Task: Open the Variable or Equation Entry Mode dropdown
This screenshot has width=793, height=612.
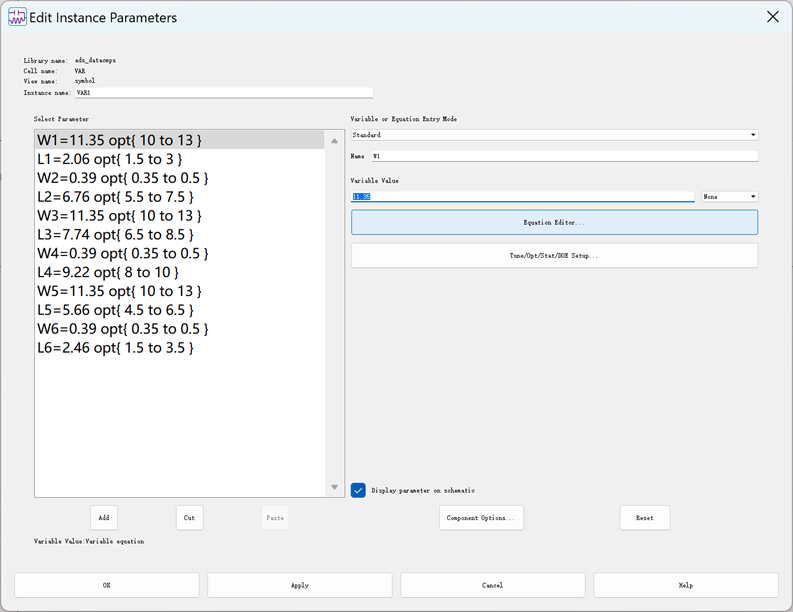Action: [x=554, y=135]
